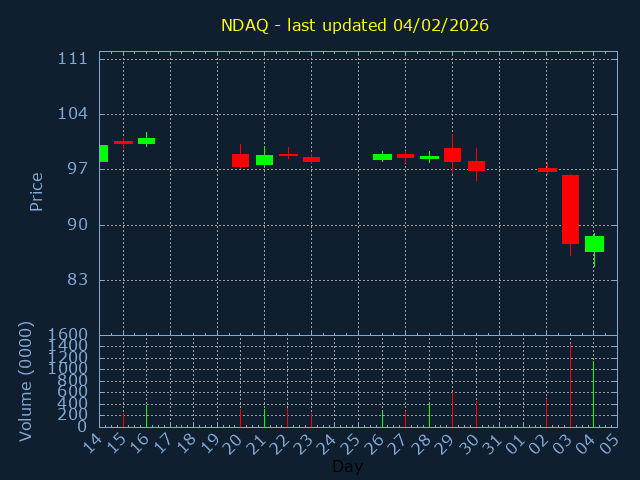This screenshot has height=480, width=640.
Task: Click the day 14 label on x-axis
Action: [92, 443]
